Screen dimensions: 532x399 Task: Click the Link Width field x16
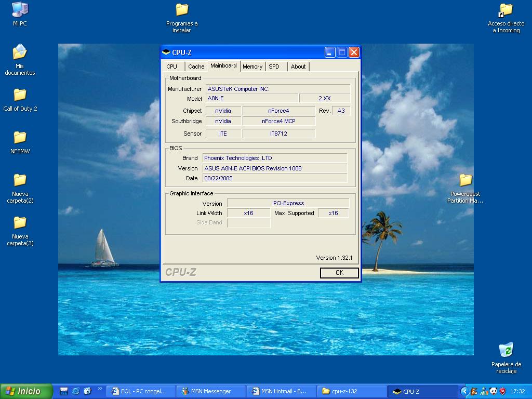249,213
